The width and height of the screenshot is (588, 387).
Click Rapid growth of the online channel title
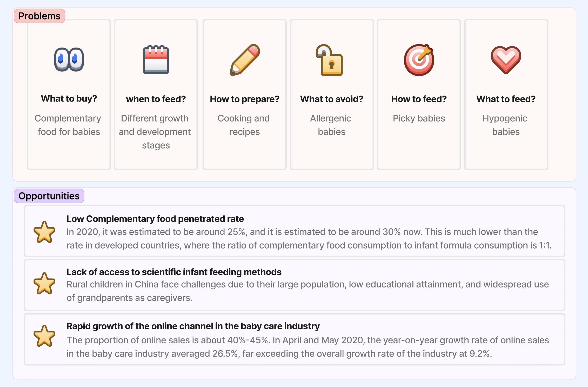click(x=193, y=326)
